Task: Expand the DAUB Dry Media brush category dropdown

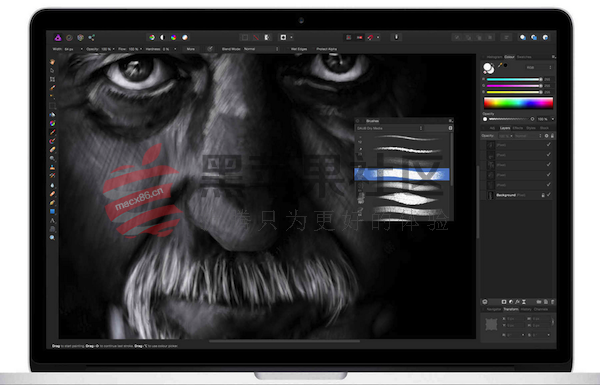Action: [389, 128]
